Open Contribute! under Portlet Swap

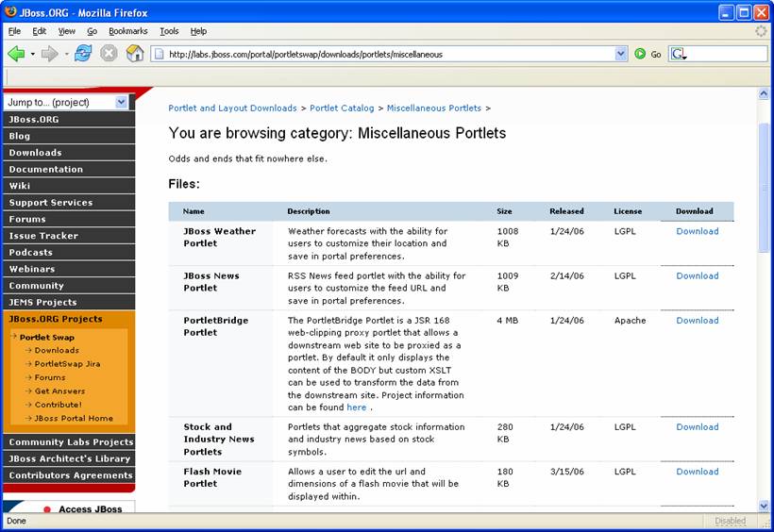tap(59, 404)
